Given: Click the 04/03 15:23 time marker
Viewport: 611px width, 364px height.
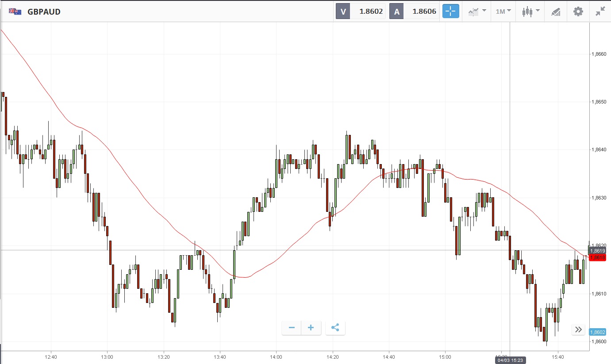Looking at the screenshot, I should pos(510,360).
